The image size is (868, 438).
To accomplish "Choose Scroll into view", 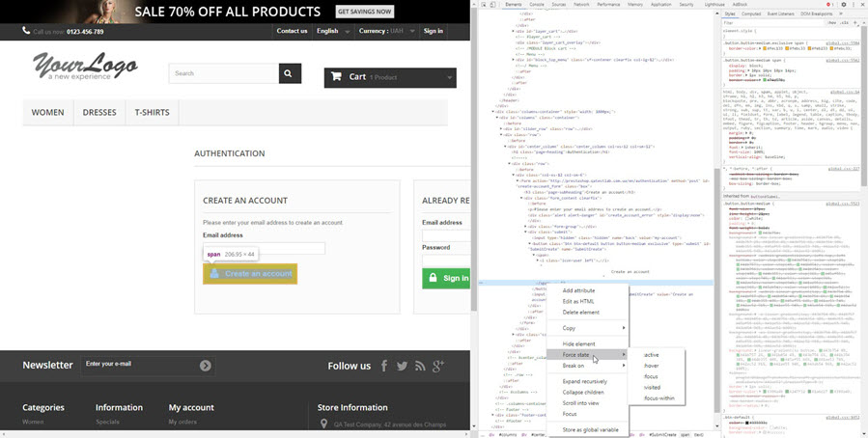I will pos(587,403).
